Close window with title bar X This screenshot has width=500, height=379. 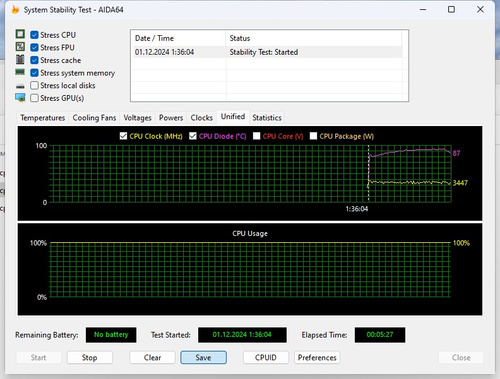click(480, 9)
